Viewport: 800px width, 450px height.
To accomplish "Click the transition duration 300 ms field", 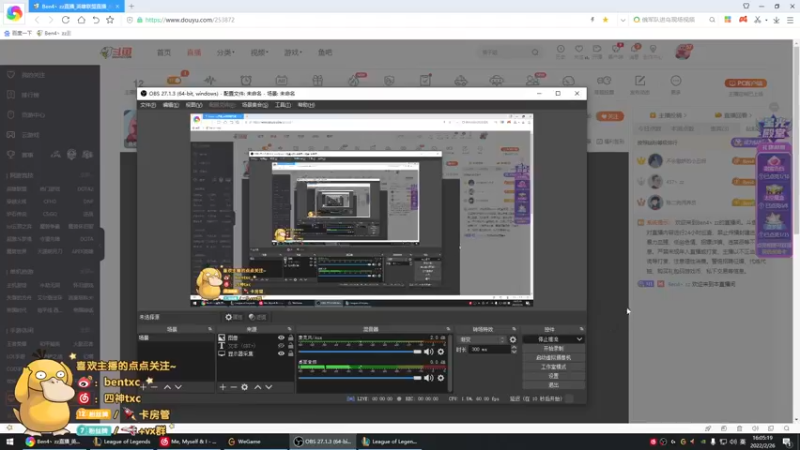I will [490, 349].
